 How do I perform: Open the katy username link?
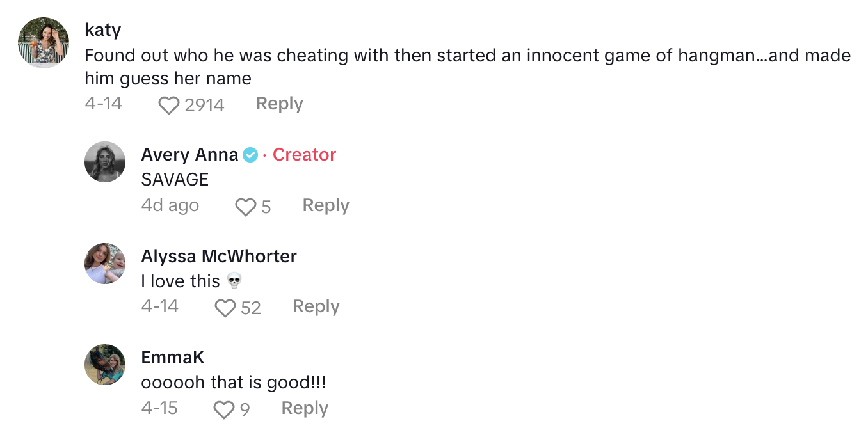pos(102,29)
